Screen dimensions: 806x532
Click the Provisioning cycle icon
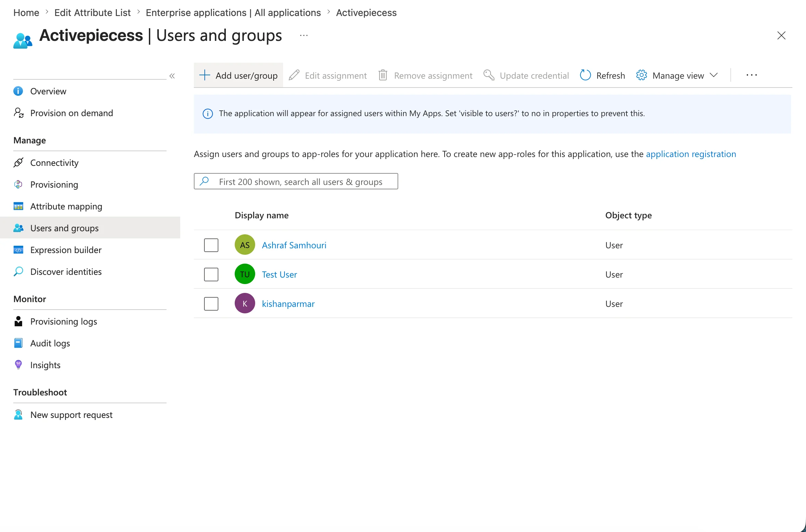tap(18, 184)
